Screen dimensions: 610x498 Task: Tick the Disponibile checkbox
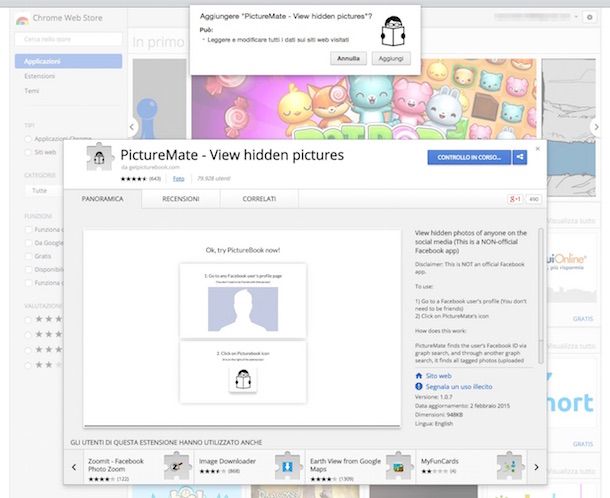click(x=28, y=269)
